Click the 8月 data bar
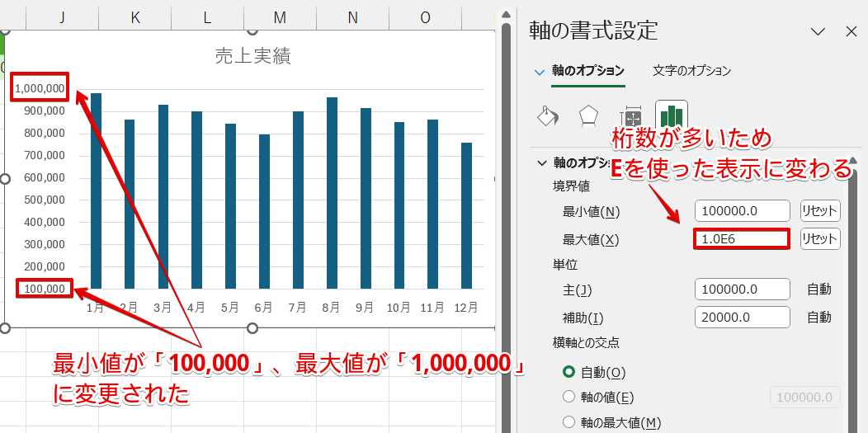 332,193
